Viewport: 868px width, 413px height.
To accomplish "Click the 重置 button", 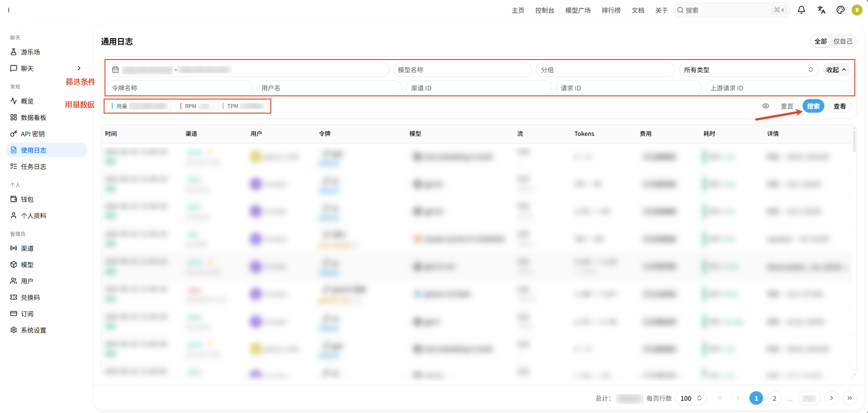I will [x=787, y=106].
